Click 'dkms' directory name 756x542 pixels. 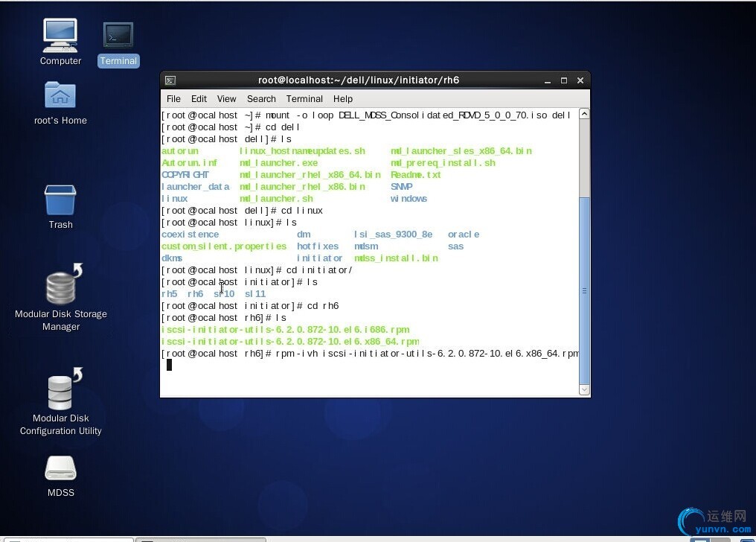[172, 258]
